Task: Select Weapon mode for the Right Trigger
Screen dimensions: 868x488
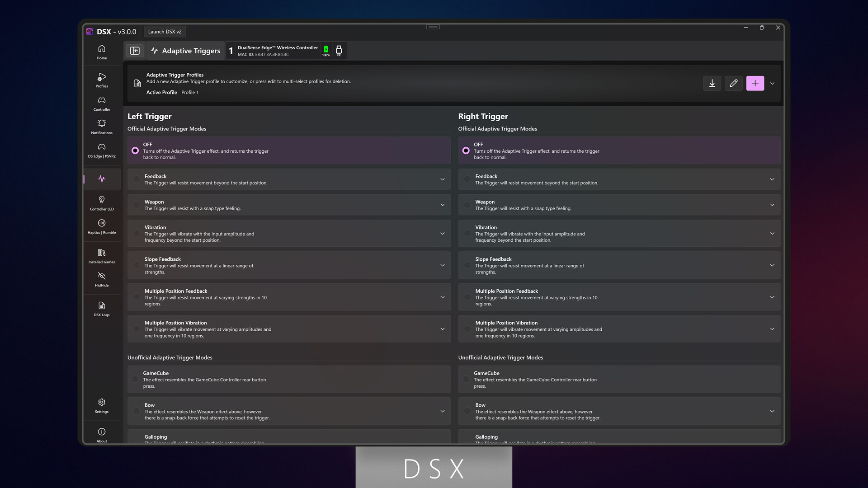Action: (467, 205)
